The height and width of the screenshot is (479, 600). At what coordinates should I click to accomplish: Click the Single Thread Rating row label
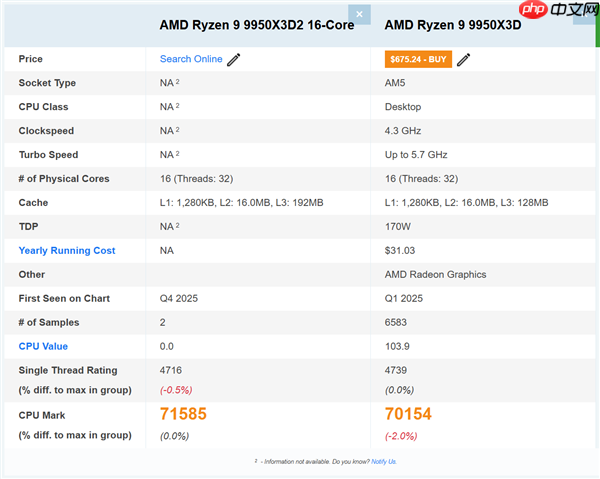[68, 370]
